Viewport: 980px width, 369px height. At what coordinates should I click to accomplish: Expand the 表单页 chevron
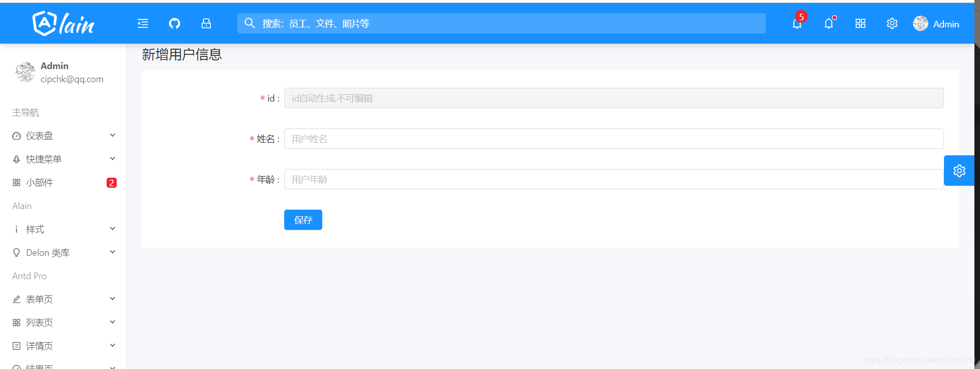tap(113, 298)
